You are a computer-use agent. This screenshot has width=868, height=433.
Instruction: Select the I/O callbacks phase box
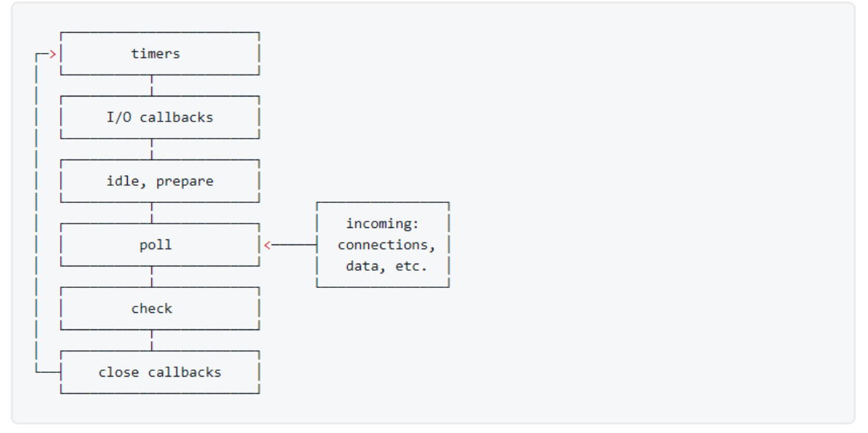[x=160, y=117]
